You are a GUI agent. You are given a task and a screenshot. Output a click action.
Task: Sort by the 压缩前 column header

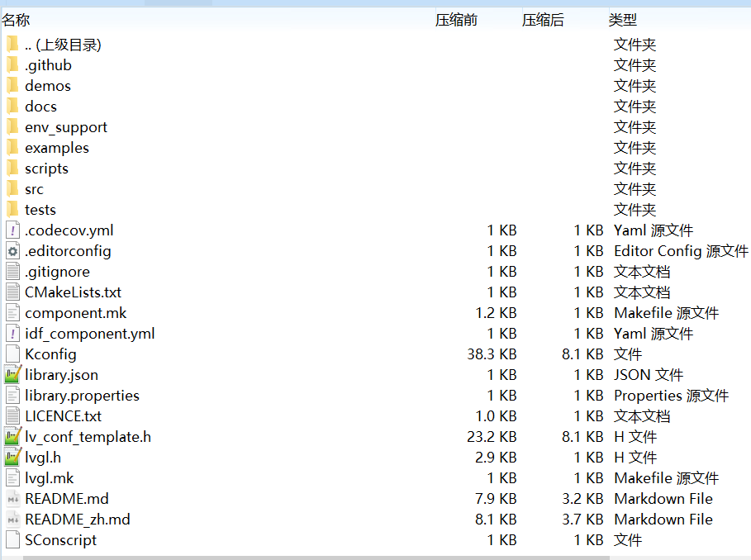point(456,20)
